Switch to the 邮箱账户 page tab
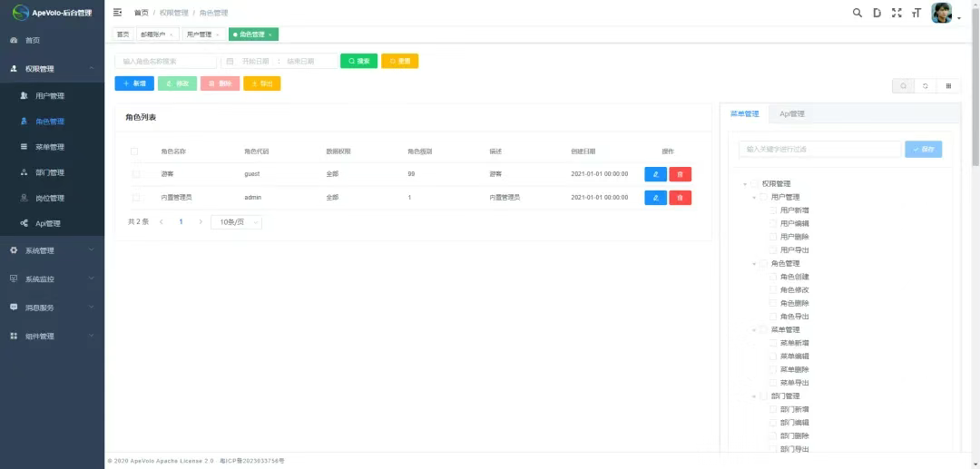This screenshot has width=980, height=469. [153, 34]
